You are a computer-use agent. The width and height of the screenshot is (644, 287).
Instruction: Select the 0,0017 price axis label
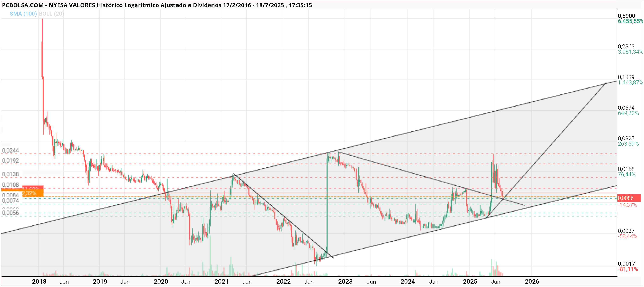point(626,264)
